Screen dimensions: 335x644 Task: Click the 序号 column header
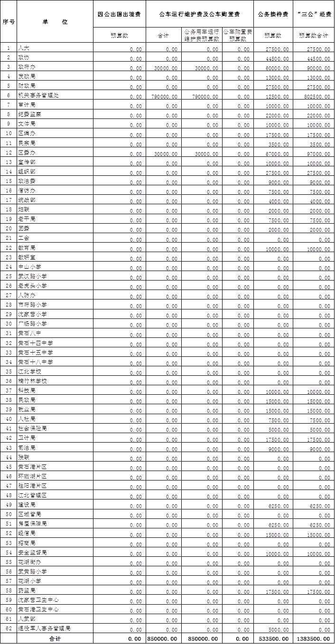(8, 22)
